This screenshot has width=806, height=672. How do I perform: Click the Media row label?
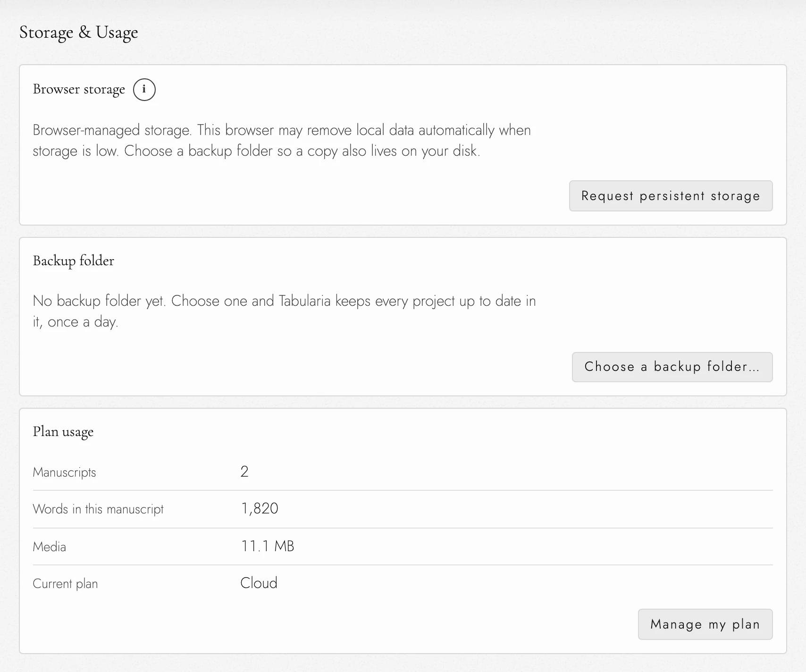50,547
